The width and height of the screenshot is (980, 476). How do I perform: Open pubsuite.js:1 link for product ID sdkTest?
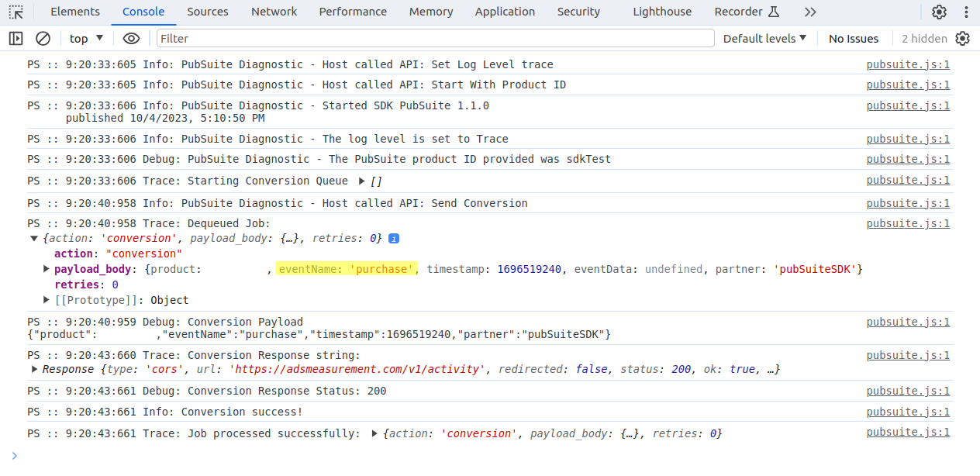[908, 159]
